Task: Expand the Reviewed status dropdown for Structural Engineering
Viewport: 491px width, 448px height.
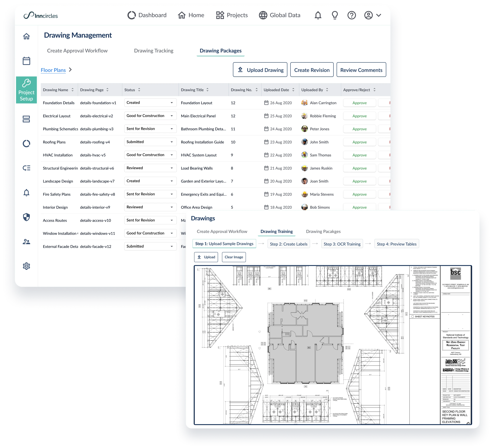Action: coord(150,168)
